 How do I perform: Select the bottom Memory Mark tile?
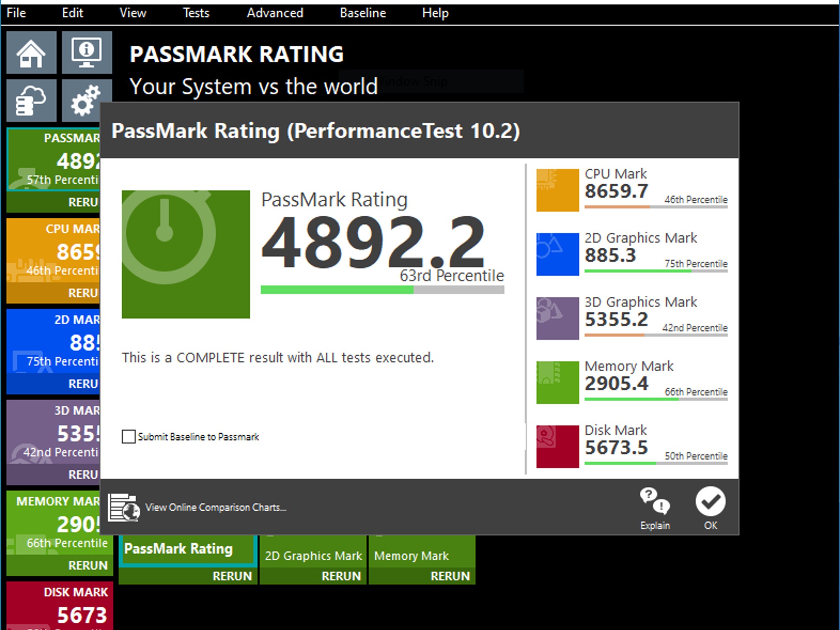point(422,551)
